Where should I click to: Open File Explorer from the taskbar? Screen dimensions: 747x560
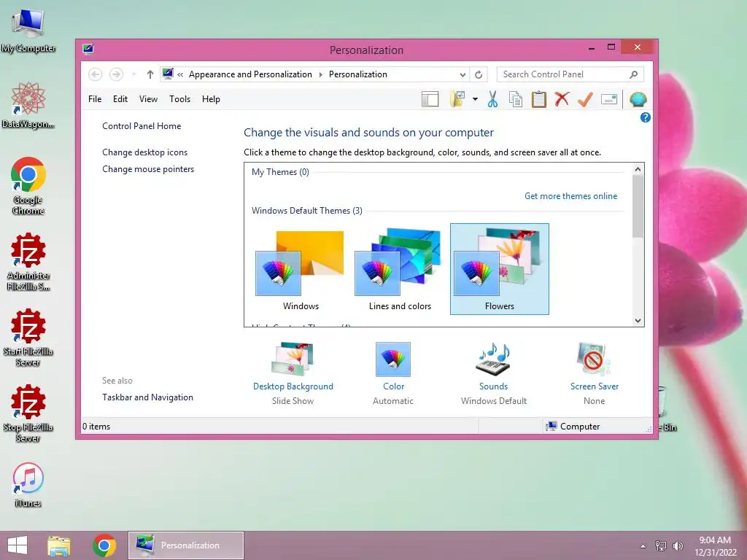59,545
